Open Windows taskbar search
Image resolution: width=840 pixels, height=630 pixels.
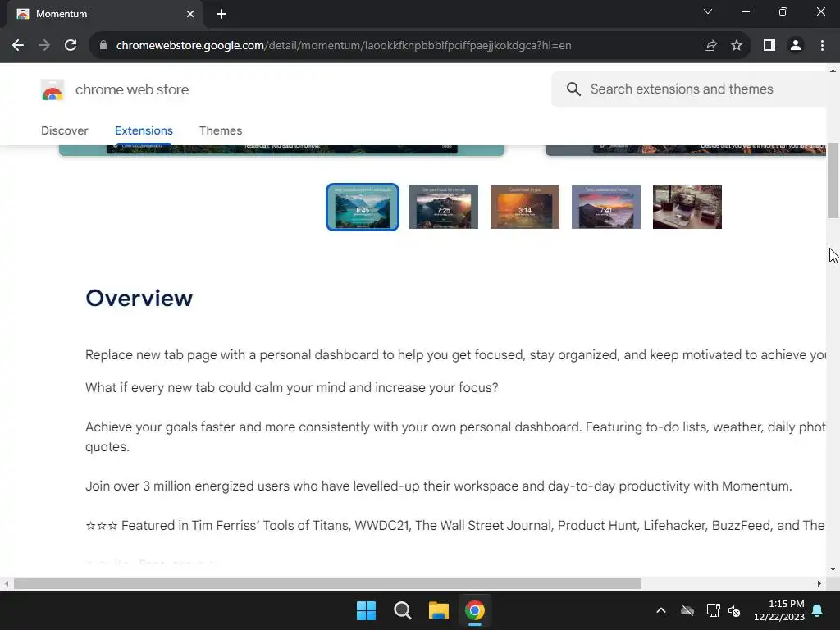pos(402,610)
